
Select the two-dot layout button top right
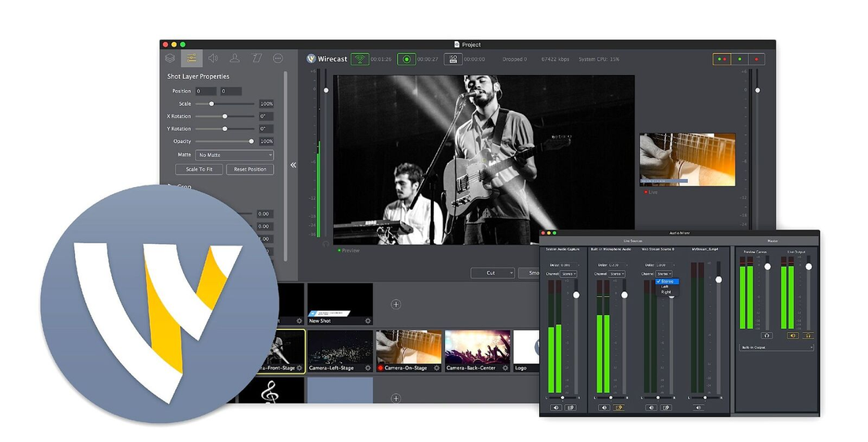(x=721, y=58)
